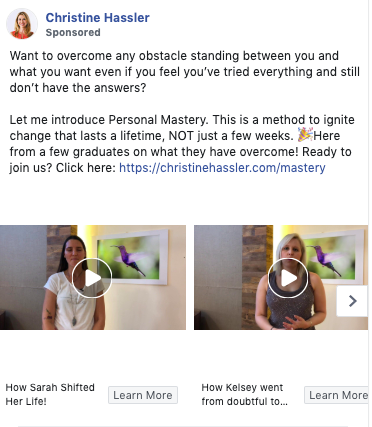Open the Christine Hassler page name link

97,18
